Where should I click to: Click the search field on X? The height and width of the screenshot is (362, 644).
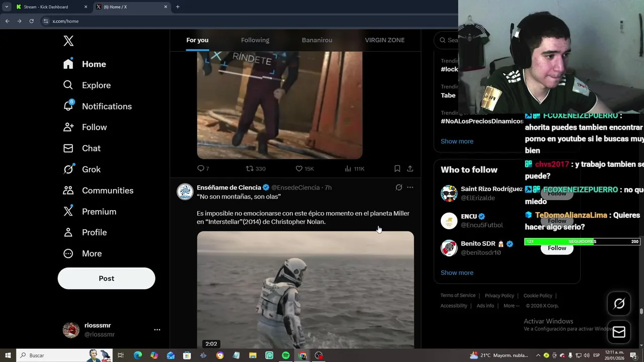pyautogui.click(x=447, y=40)
